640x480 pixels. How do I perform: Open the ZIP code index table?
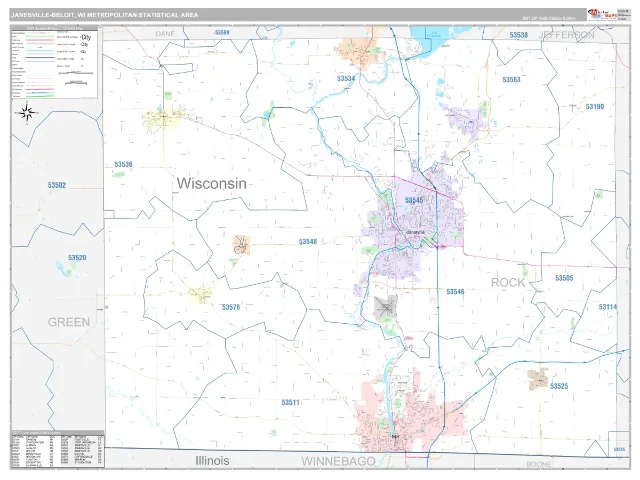coord(57,449)
